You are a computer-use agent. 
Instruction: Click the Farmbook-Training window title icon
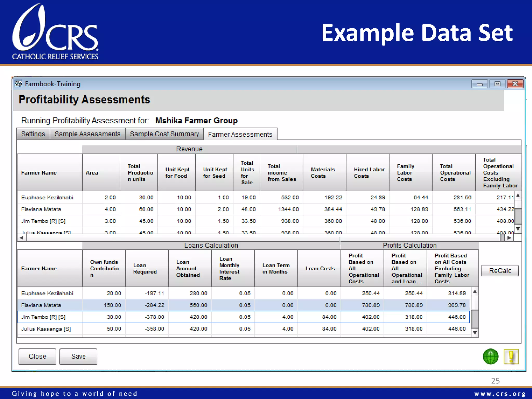pyautogui.click(x=18, y=84)
